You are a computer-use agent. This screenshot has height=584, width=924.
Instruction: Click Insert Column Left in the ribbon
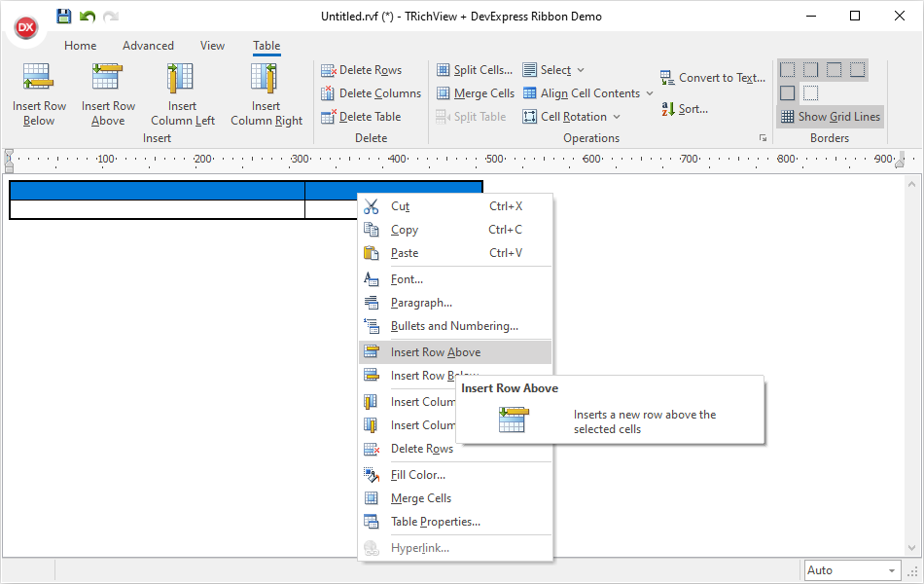pos(182,95)
